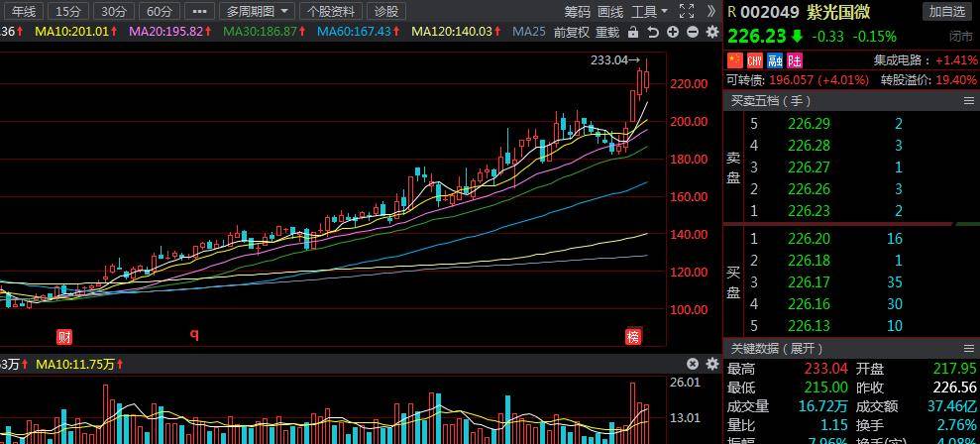
Task: Zoom out chart with minus icon
Action: 693,33
